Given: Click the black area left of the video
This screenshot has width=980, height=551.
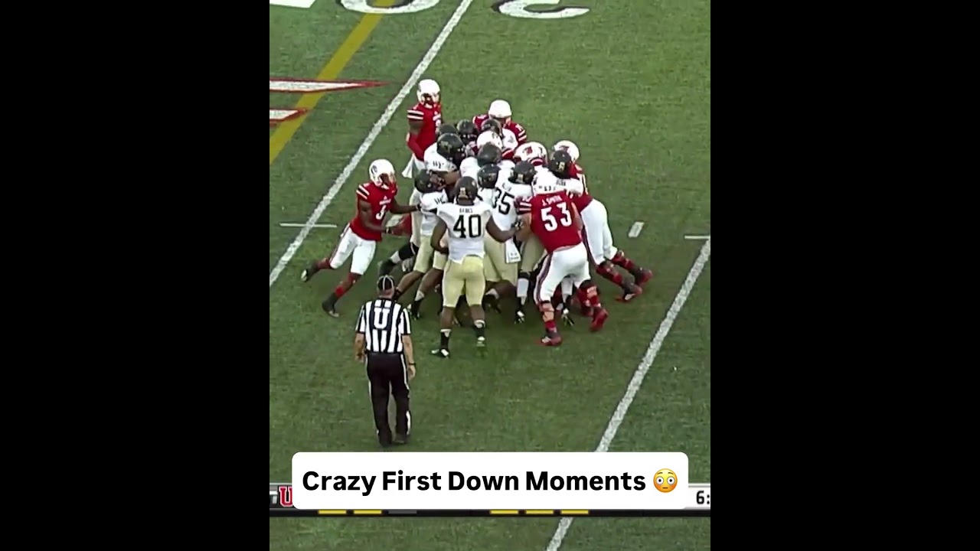Looking at the screenshot, I should coord(135,275).
